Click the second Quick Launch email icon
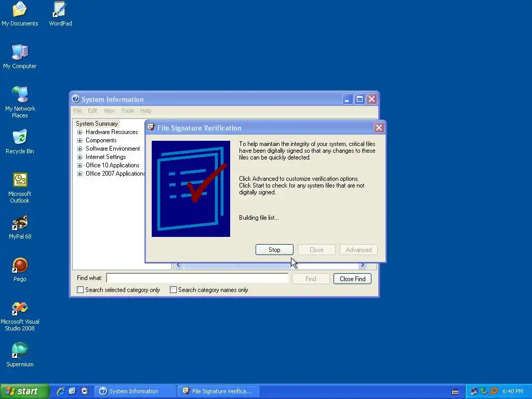Screen dimensions: 532x399 [72, 391]
